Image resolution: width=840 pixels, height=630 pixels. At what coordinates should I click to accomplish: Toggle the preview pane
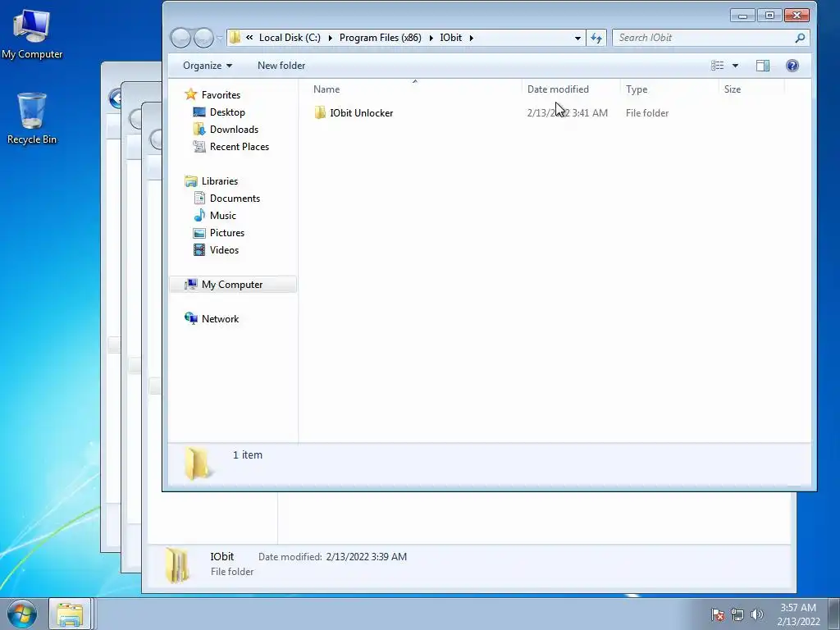coord(762,66)
